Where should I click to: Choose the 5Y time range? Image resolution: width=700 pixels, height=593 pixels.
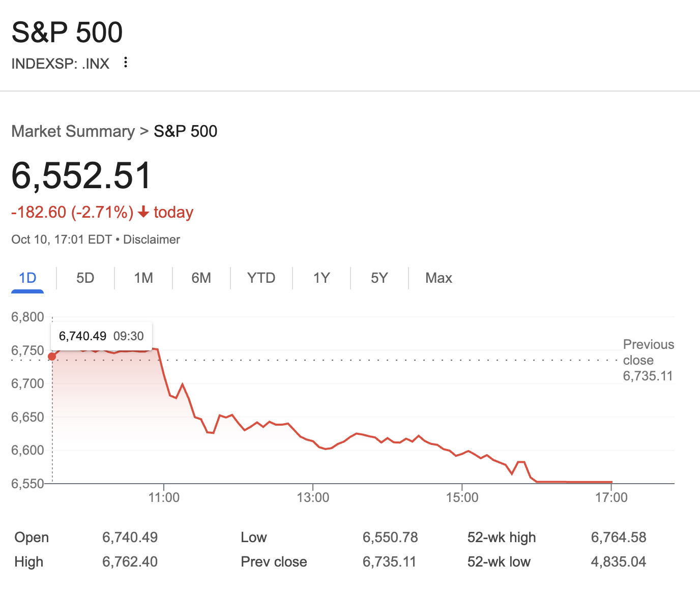point(379,278)
